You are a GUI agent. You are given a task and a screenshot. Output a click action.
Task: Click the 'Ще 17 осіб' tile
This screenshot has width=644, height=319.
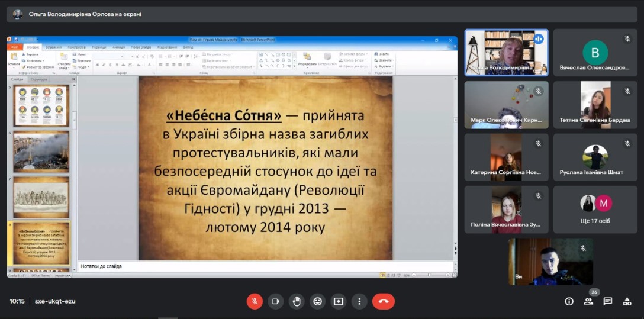[595, 210]
